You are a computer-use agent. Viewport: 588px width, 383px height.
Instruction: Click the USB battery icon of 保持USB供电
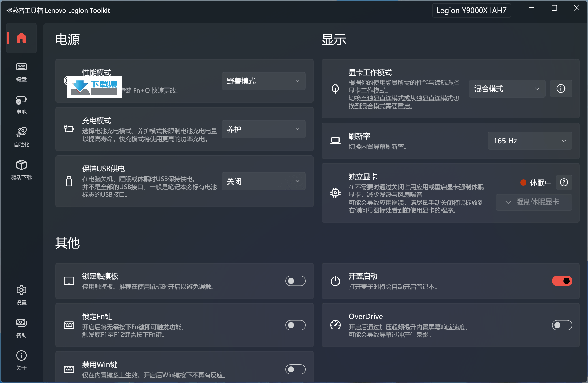69,181
